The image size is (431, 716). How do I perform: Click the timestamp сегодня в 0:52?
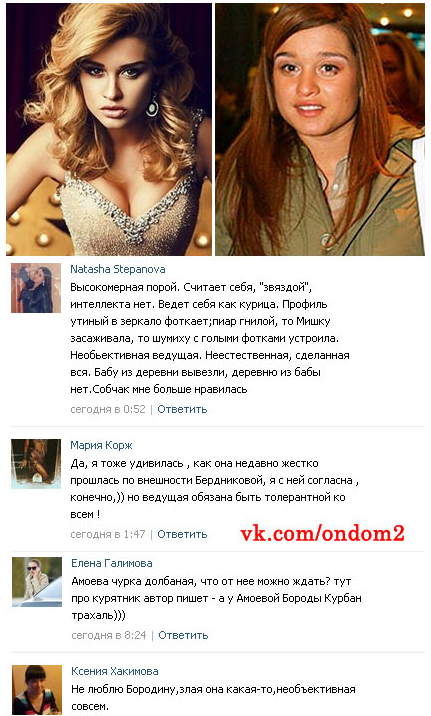click(108, 409)
